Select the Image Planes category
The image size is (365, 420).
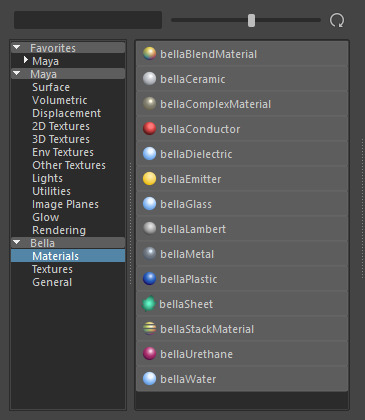click(65, 204)
